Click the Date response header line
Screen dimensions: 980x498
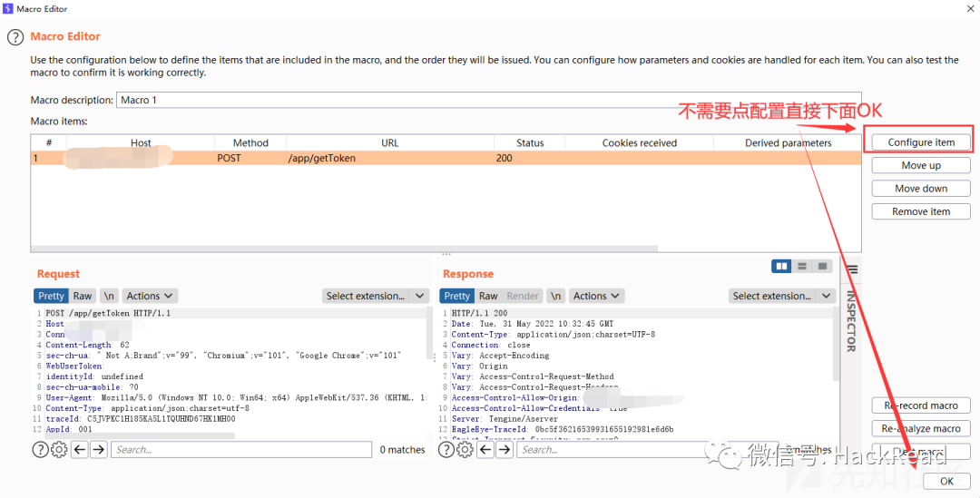pyautogui.click(x=533, y=324)
